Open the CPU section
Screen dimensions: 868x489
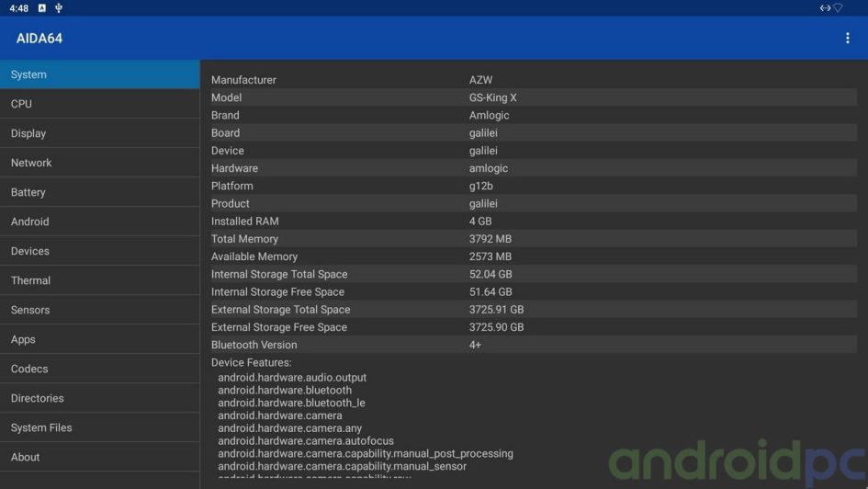tap(99, 104)
